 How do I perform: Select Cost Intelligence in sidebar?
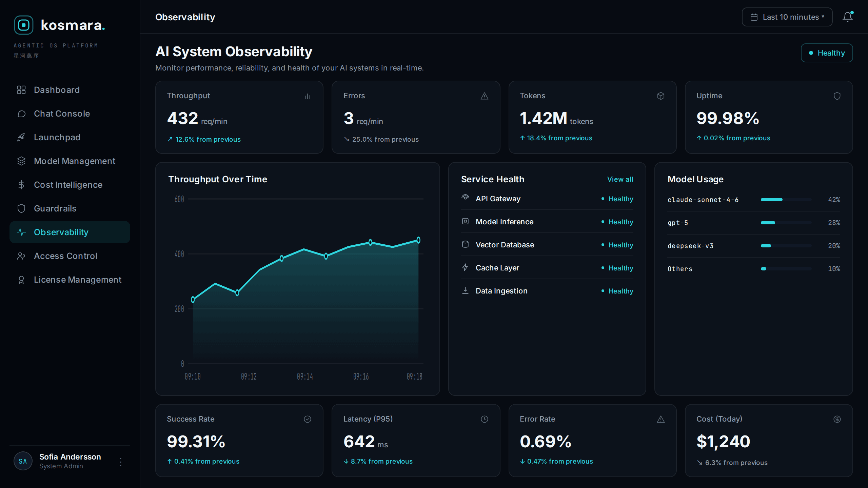pyautogui.click(x=70, y=185)
